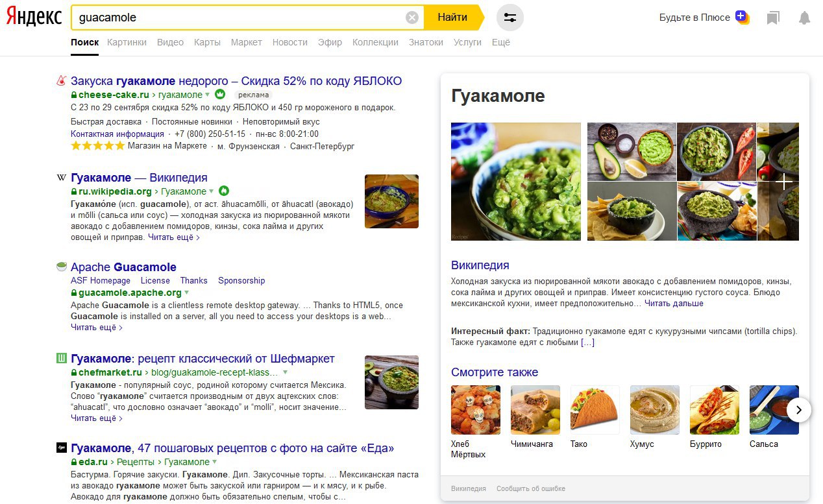Open the Знатоки tab
The height and width of the screenshot is (504, 823).
click(x=426, y=42)
